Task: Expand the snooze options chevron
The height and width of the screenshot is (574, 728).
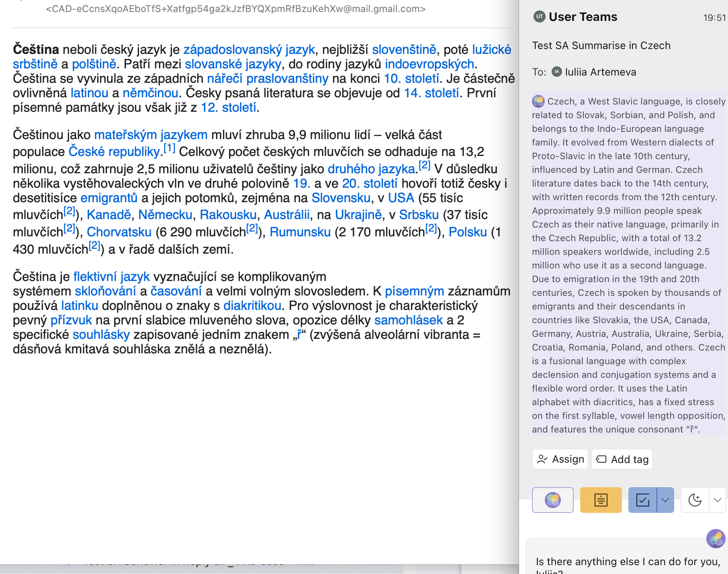Action: tap(718, 500)
